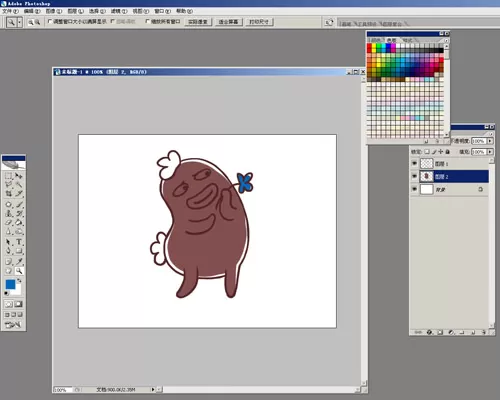Click zoom-out icon in options bar
500x400 pixels.
(x=37, y=22)
